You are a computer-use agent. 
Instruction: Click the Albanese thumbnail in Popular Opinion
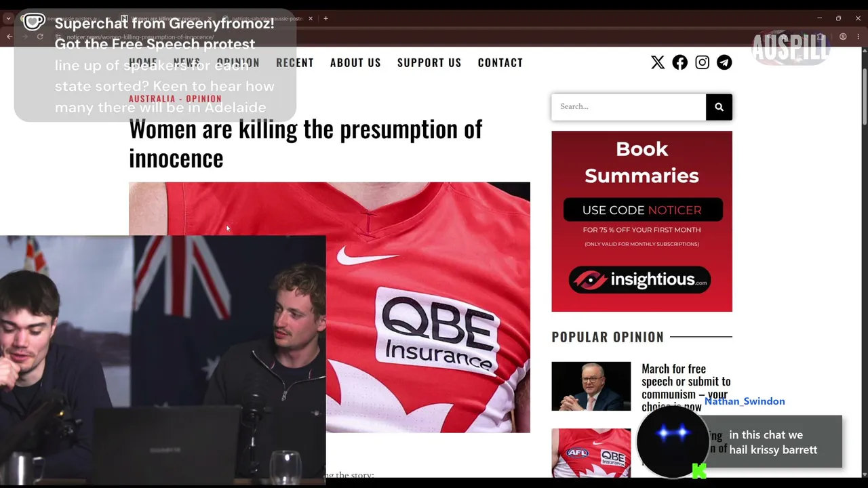[x=591, y=386]
